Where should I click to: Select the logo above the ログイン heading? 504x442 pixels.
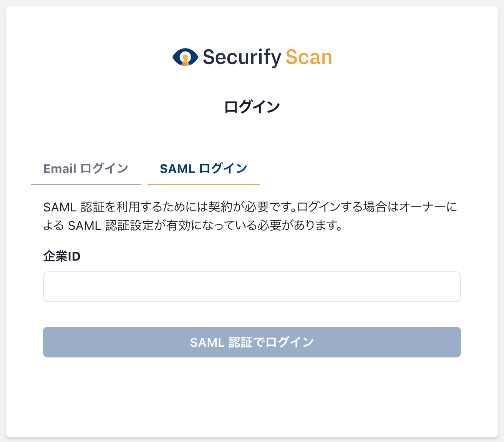[252, 57]
